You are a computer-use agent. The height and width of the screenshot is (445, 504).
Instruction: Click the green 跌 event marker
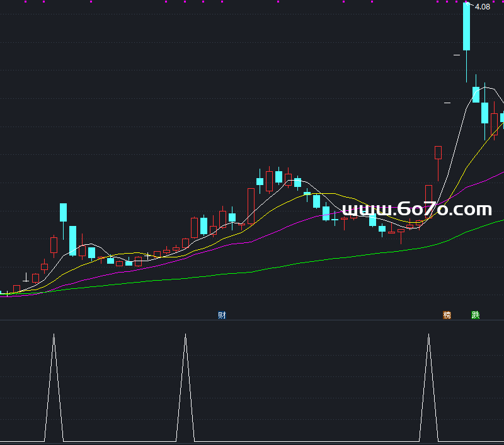pyautogui.click(x=476, y=315)
